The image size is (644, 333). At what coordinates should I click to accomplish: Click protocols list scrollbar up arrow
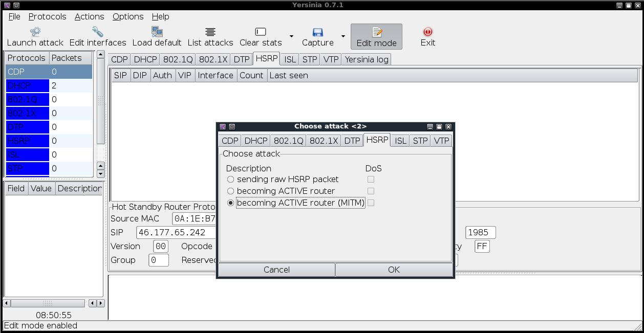tap(100, 54)
